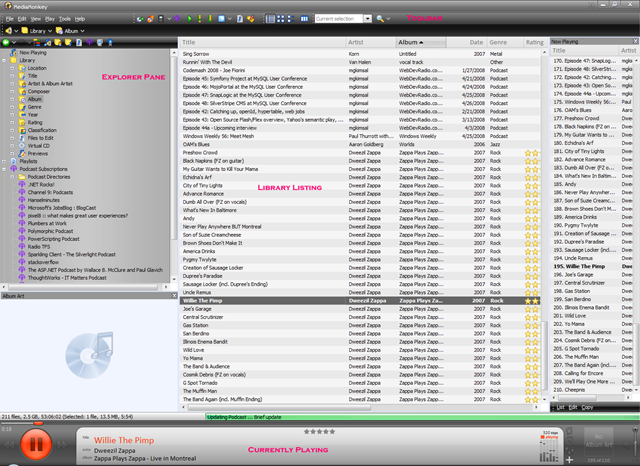640x466 pixels.
Task: Expand the Playlists node in the tree
Action: click(4, 161)
